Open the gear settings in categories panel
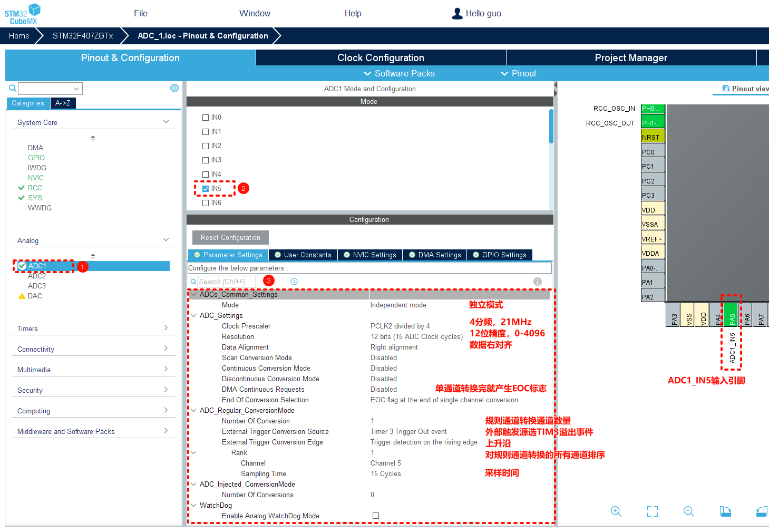The height and width of the screenshot is (532, 769). tap(174, 88)
